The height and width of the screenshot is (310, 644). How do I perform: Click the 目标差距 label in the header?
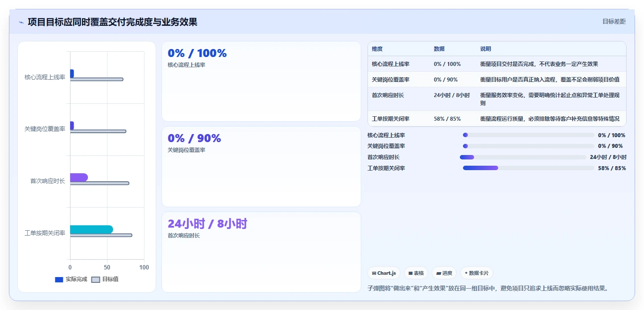click(x=614, y=21)
